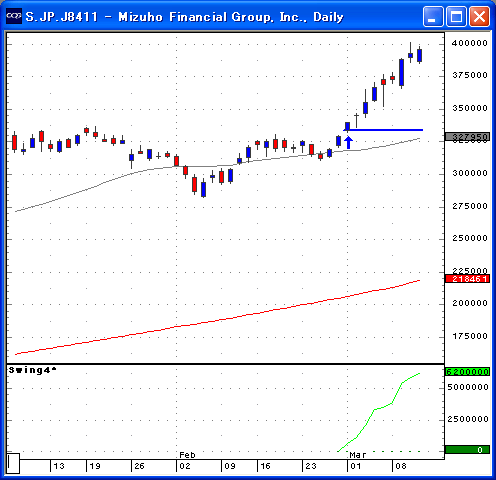Click the 08 date label on time axis
Image resolution: width=496 pixels, height=480 pixels.
[x=401, y=466]
